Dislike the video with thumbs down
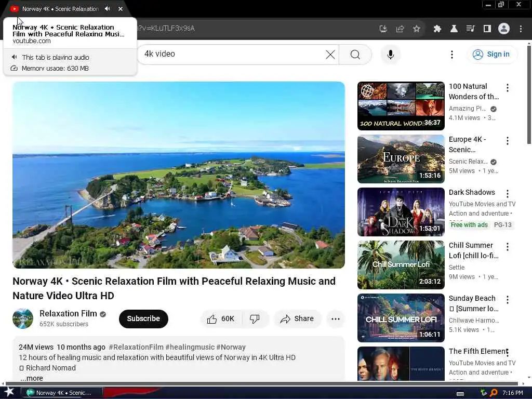 pos(255,318)
